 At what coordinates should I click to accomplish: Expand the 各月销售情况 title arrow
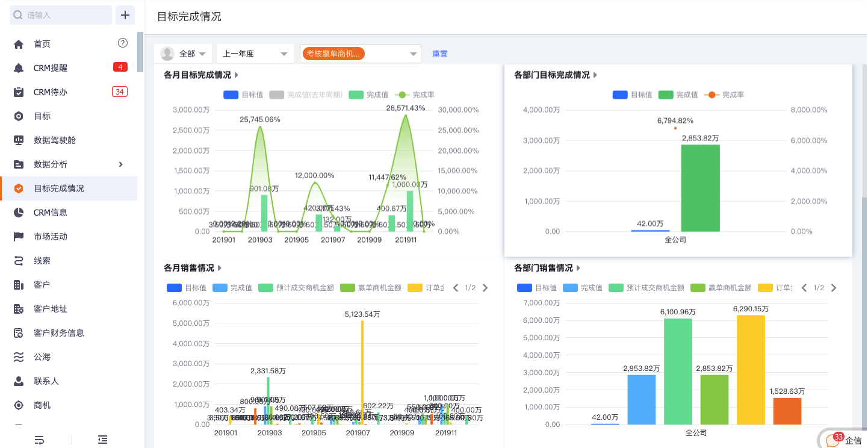[219, 268]
